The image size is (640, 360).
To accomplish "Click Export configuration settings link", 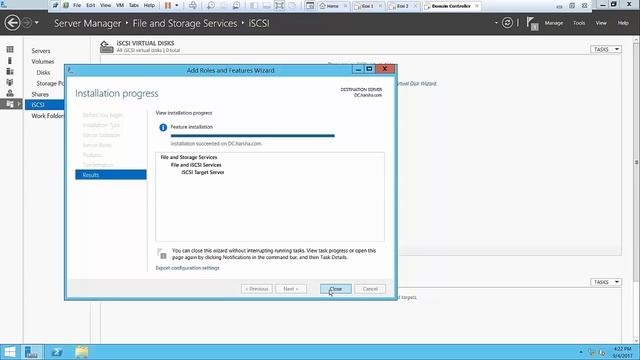I will [x=187, y=268].
